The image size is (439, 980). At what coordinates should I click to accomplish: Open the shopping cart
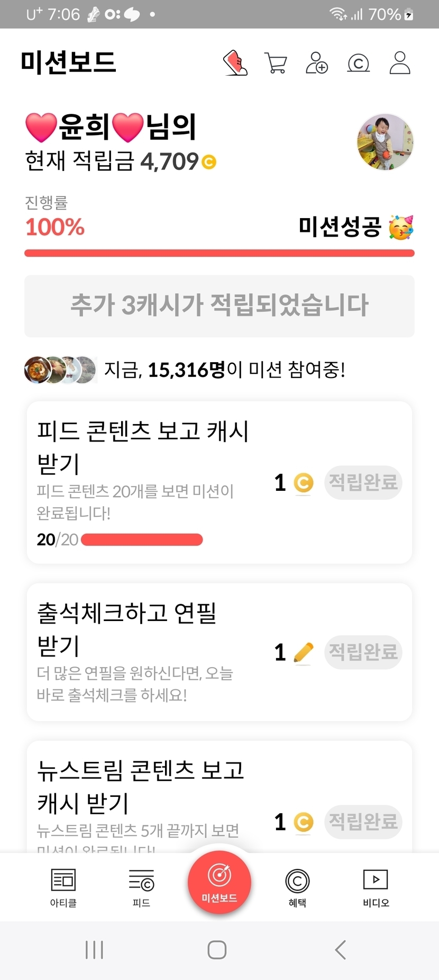click(276, 63)
